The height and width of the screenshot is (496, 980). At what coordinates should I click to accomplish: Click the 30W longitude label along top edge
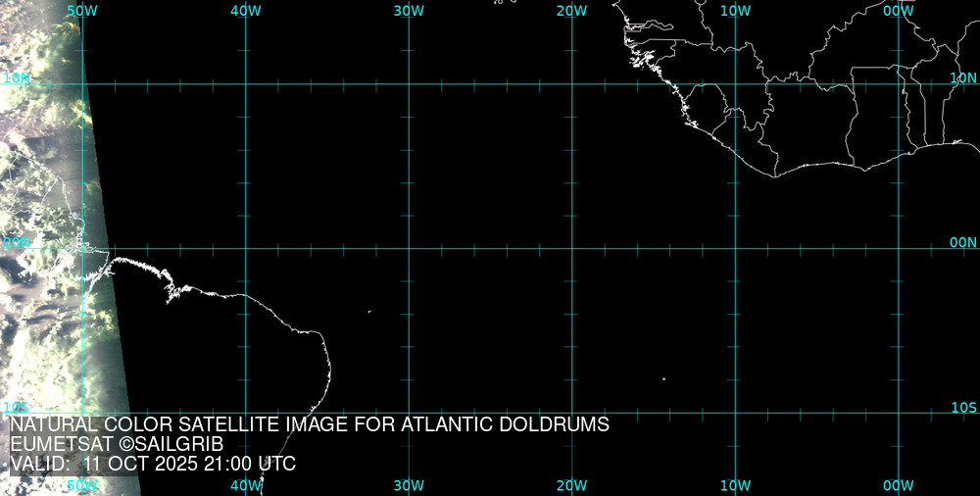[409, 11]
